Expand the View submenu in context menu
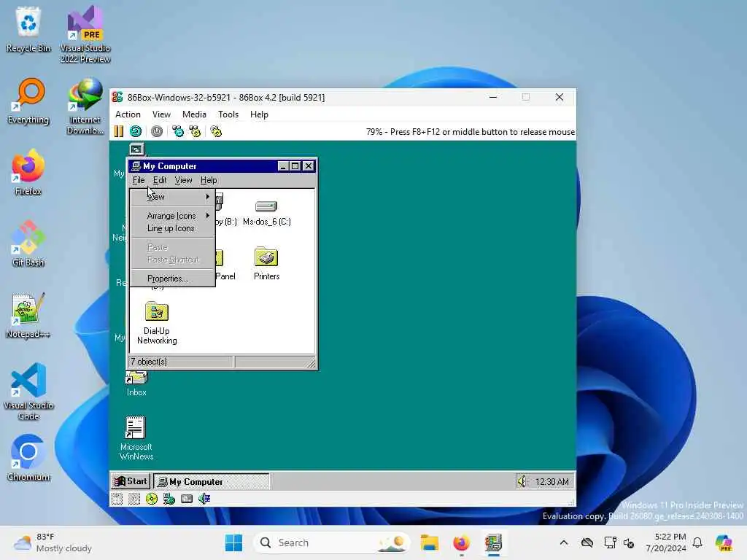 tap(173, 197)
